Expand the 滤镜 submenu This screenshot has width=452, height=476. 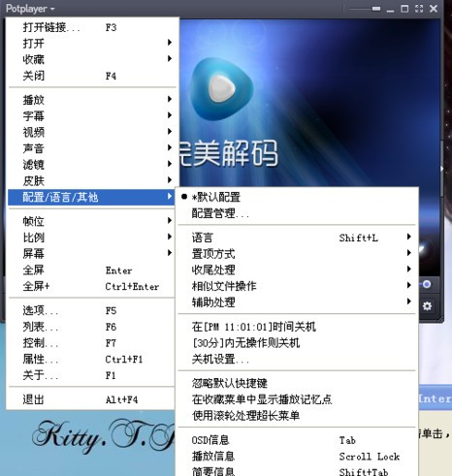[x=91, y=165]
